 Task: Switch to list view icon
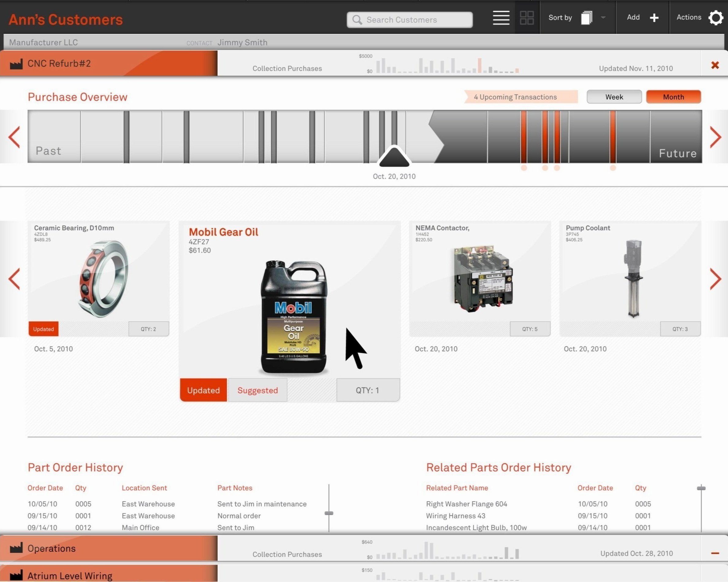(501, 17)
